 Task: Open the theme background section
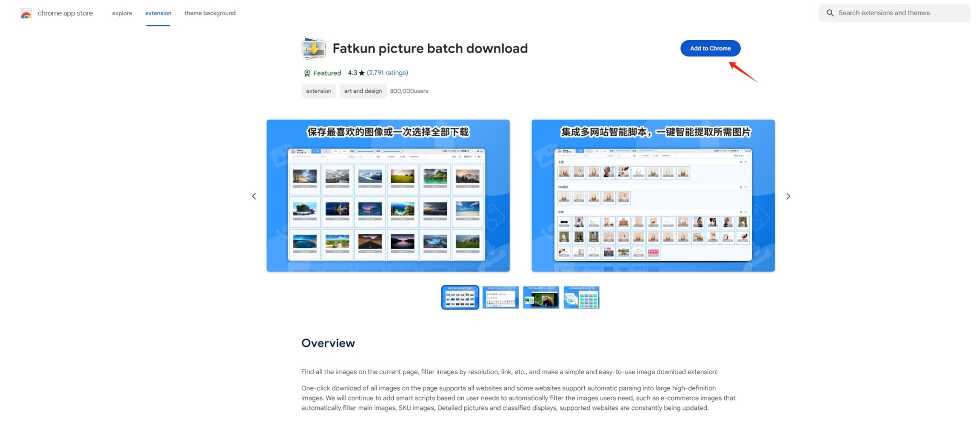coord(210,13)
